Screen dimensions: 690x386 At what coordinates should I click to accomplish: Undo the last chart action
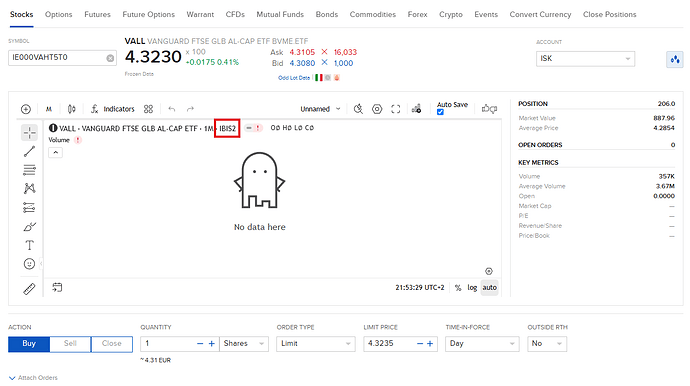(172, 109)
